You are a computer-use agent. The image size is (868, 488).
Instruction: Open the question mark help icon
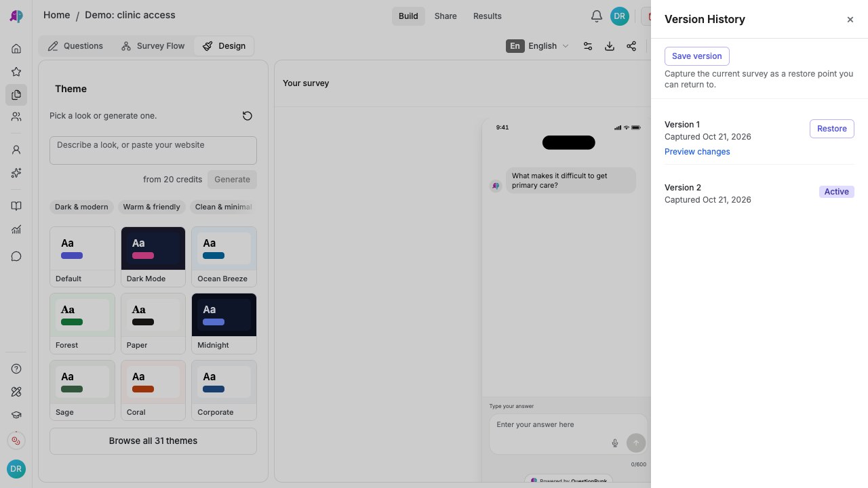pos(16,369)
